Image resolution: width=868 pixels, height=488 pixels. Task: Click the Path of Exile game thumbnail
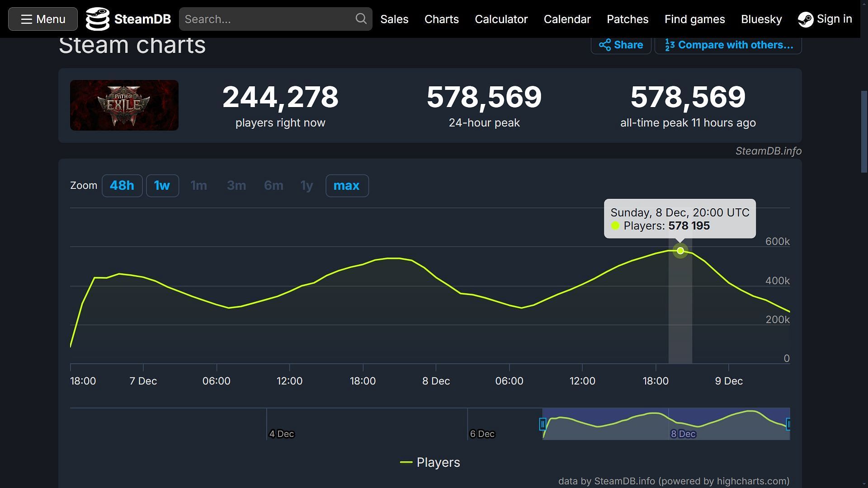pyautogui.click(x=124, y=105)
